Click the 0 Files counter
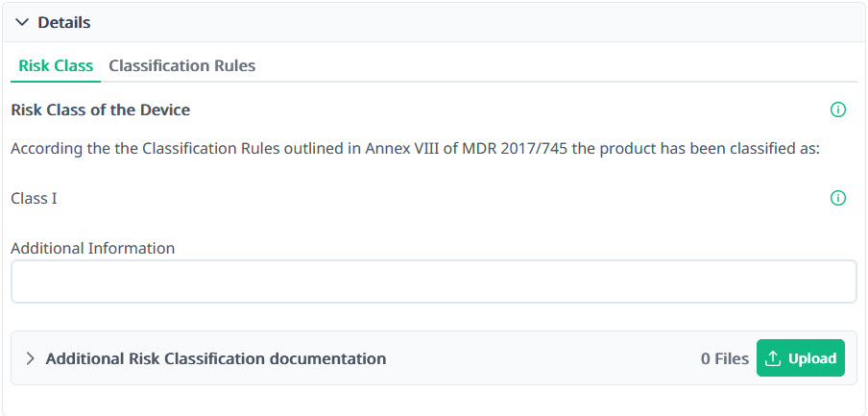The width and height of the screenshot is (868, 416). pos(724,359)
